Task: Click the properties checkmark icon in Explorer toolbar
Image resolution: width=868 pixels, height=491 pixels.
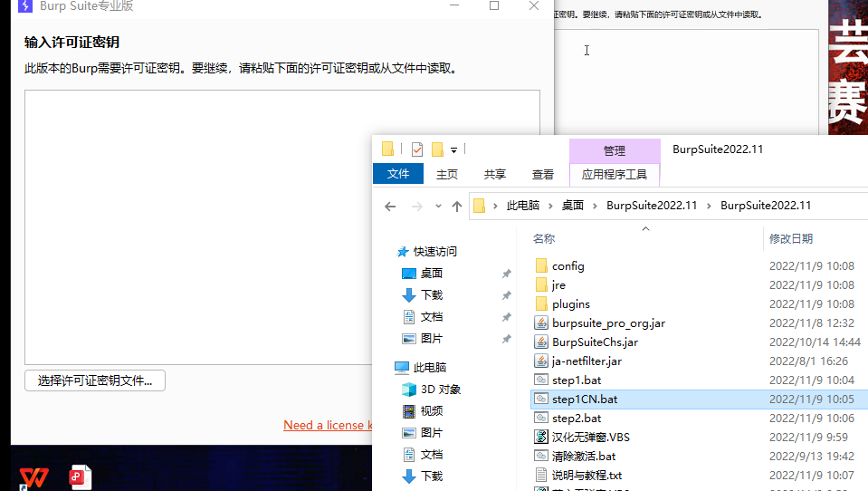Action: 417,149
